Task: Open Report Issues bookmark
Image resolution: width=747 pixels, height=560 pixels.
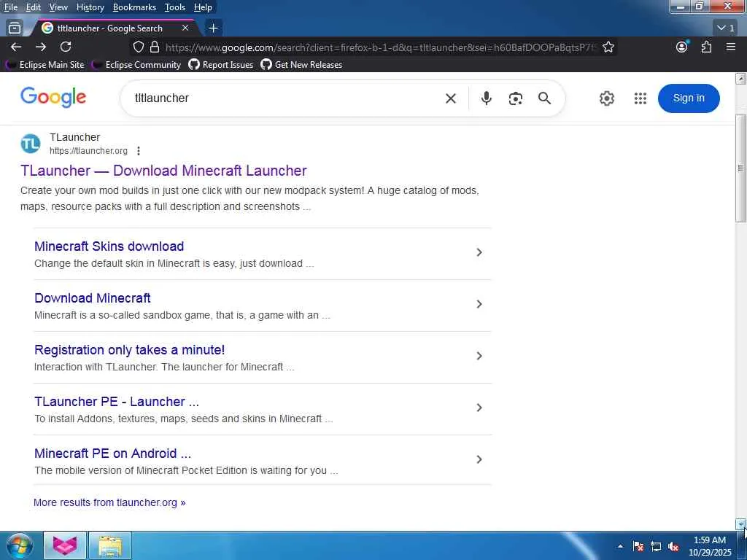Action: click(x=221, y=65)
